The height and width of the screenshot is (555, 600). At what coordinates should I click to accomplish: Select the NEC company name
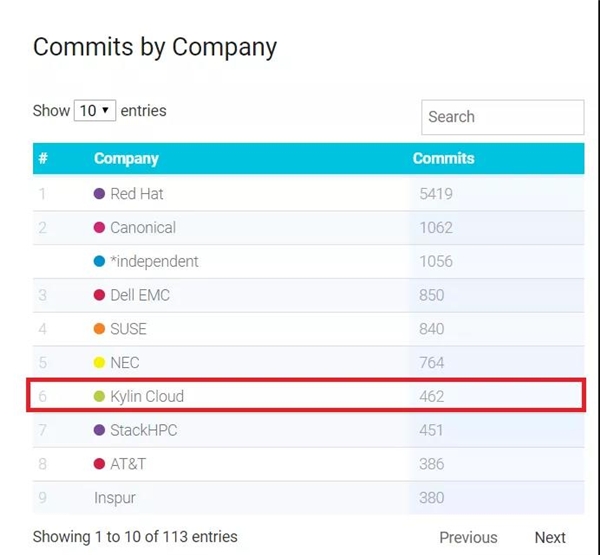[125, 362]
